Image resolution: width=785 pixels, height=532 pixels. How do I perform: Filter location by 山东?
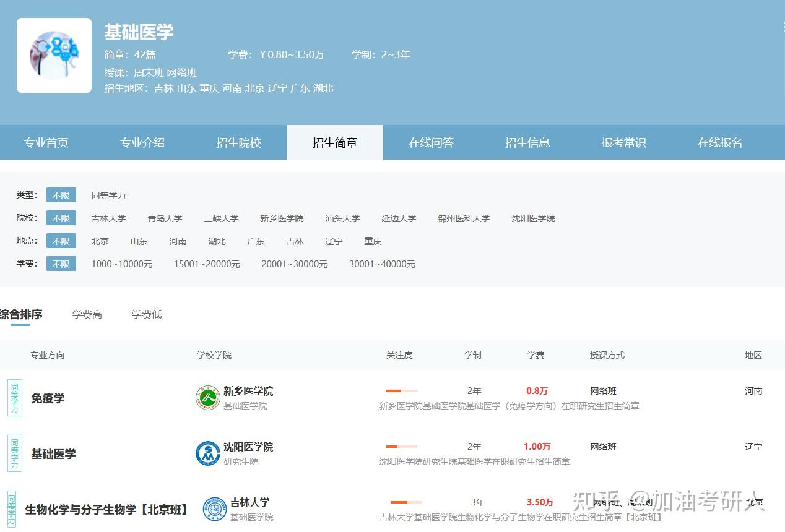[x=139, y=241]
